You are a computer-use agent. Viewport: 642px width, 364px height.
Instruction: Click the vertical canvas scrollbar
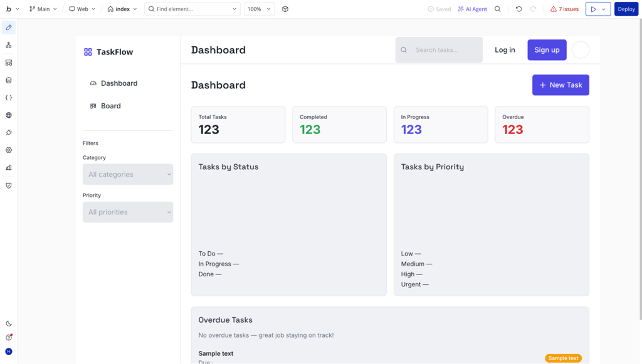tap(640, 169)
